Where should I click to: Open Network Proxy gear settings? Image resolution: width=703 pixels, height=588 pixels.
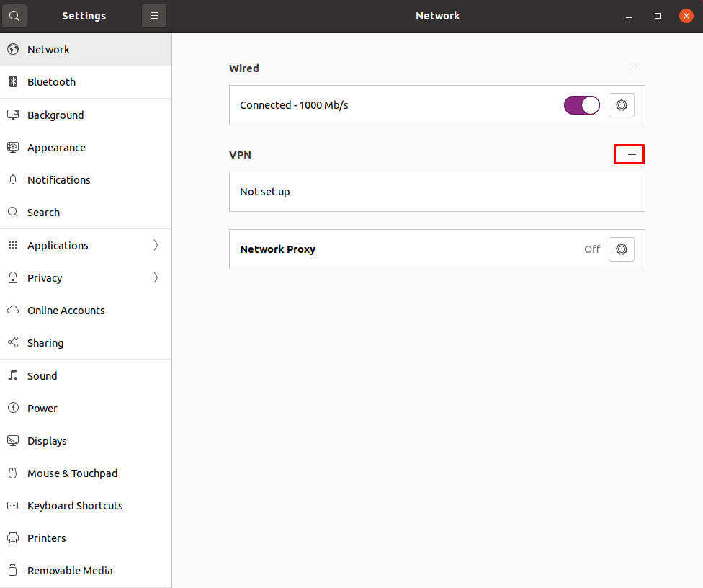(x=621, y=249)
